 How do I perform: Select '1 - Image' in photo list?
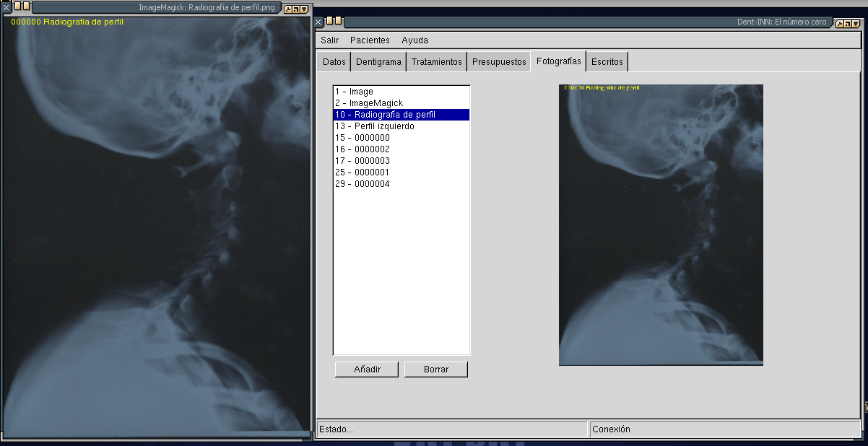(x=354, y=92)
